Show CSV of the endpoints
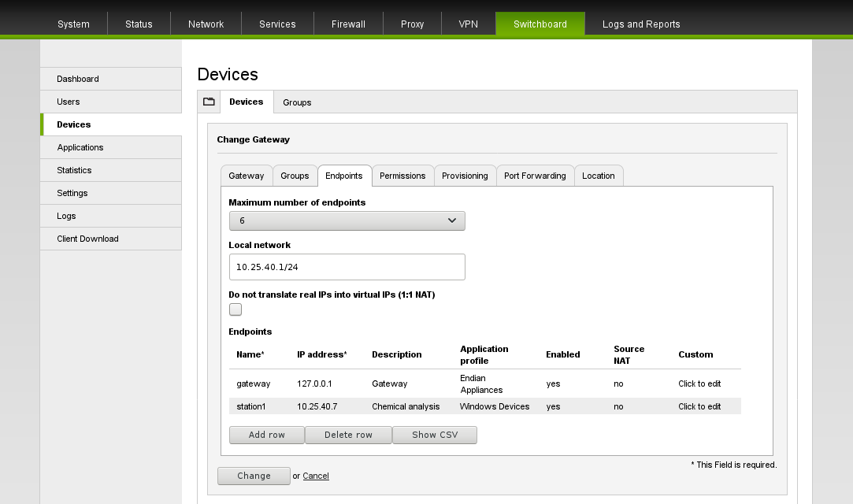Screen dimensions: 853x504 [434, 435]
